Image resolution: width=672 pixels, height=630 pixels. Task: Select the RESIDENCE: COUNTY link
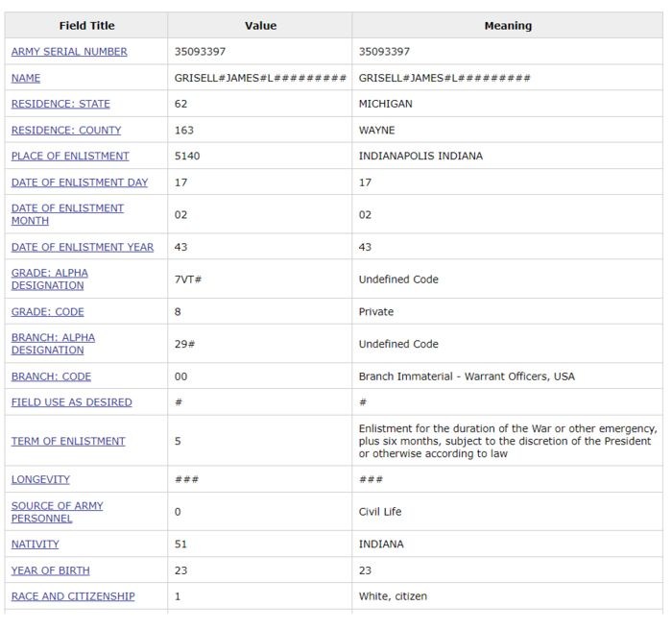coord(66,130)
